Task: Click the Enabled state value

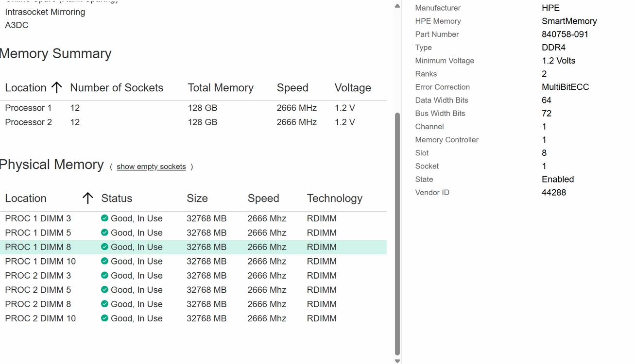Action: tap(558, 179)
